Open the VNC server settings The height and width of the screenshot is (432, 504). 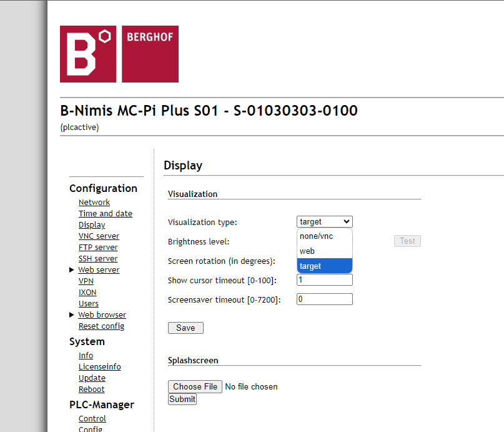click(x=99, y=236)
